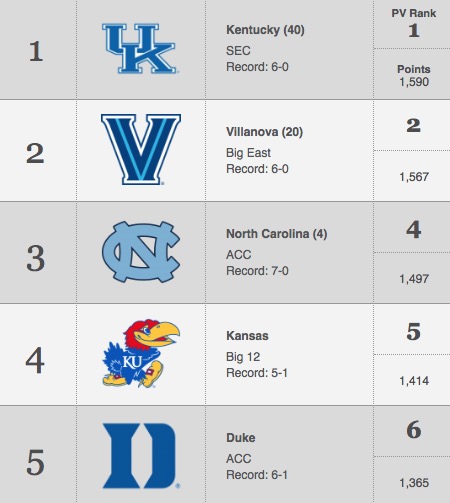Select the North Carolina (4) team name
The height and width of the screenshot is (503, 450).
tap(277, 234)
